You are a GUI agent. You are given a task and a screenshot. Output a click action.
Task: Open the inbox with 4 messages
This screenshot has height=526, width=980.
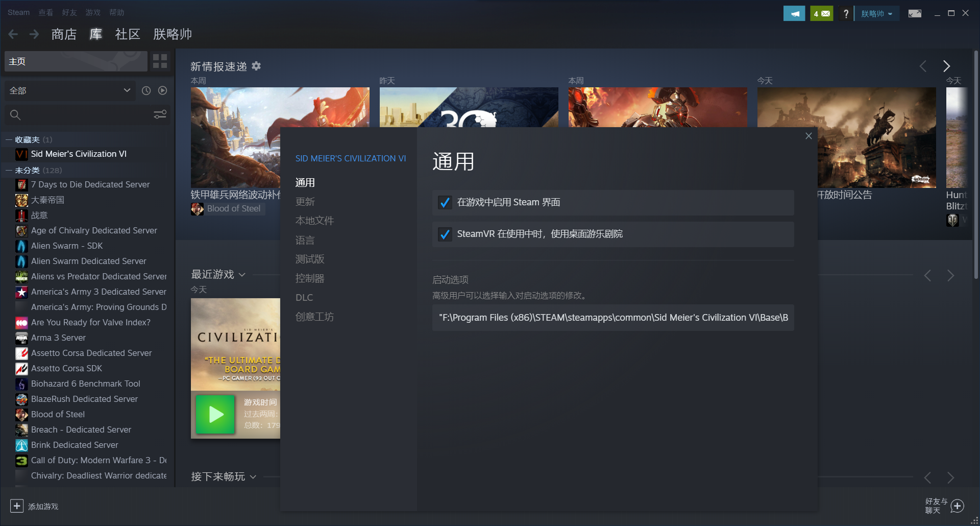point(821,14)
